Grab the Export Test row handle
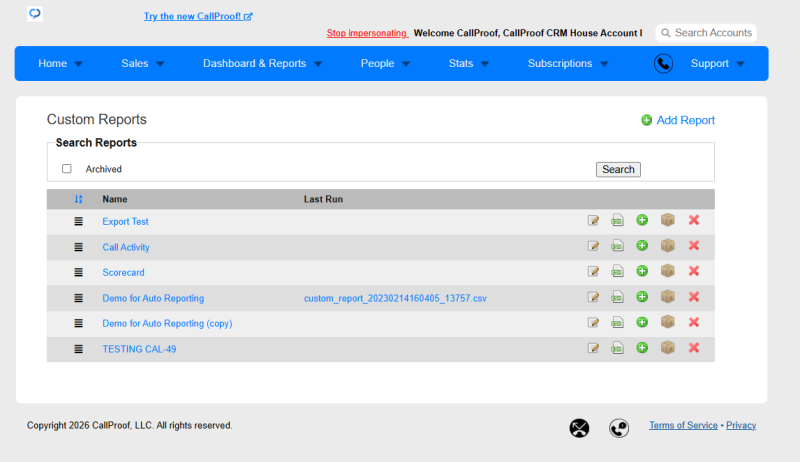 [79, 221]
